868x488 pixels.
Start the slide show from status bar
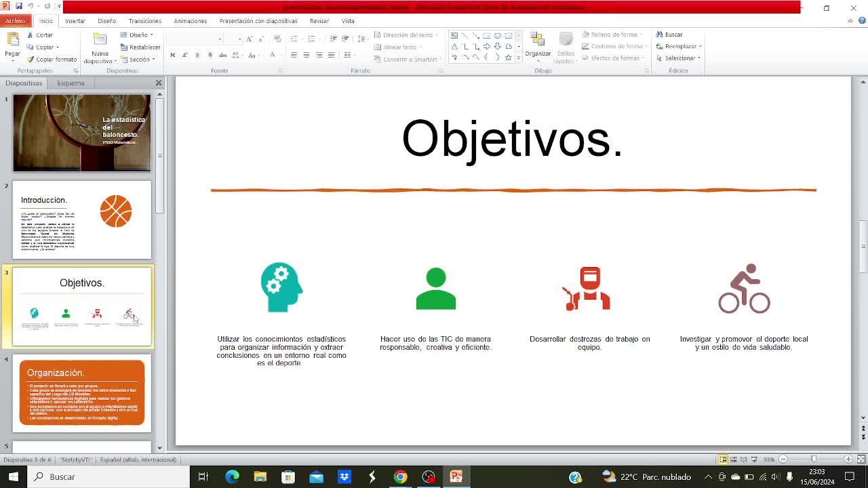[754, 460]
